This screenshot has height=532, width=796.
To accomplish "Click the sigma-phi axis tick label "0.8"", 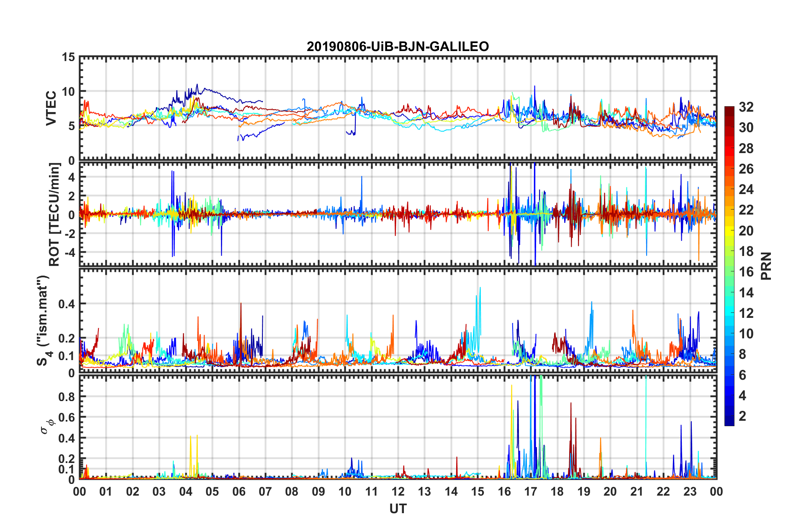I will point(67,396).
